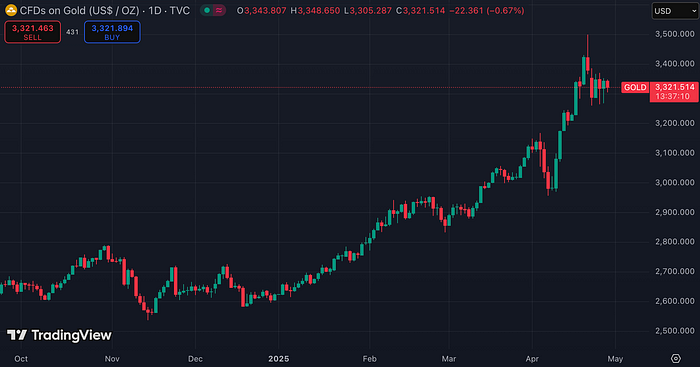Click the SELL 3,321.463 button
The image size is (700, 367).
point(33,32)
